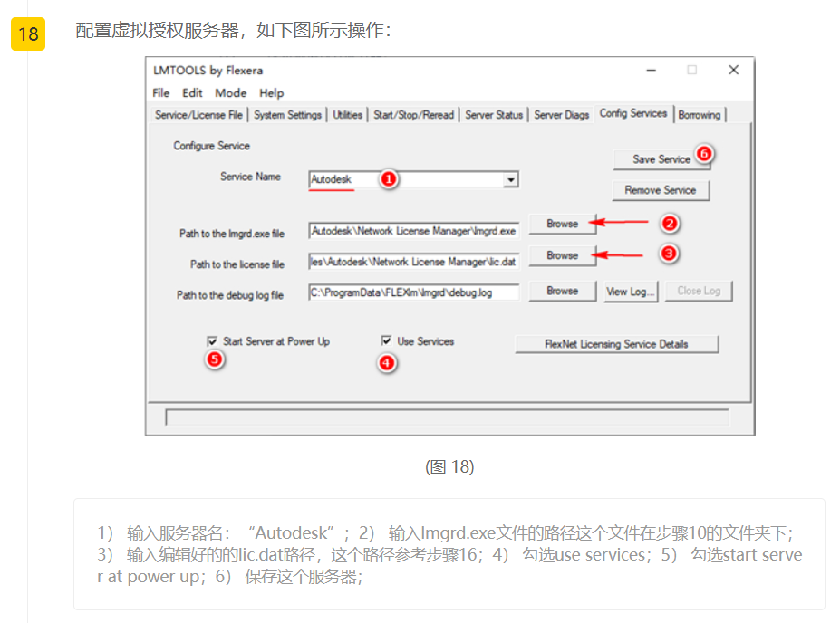This screenshot has height=623, width=840.
Task: Open the File menu
Action: [161, 92]
